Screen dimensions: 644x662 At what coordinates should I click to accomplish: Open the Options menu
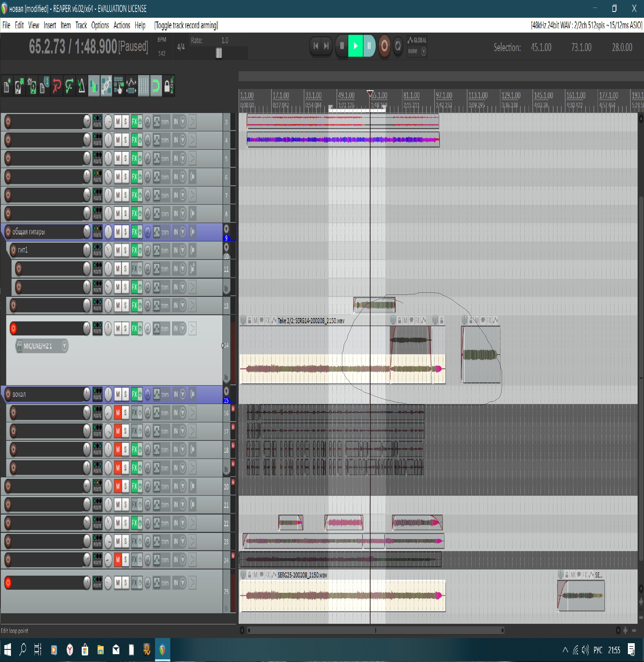(x=100, y=25)
